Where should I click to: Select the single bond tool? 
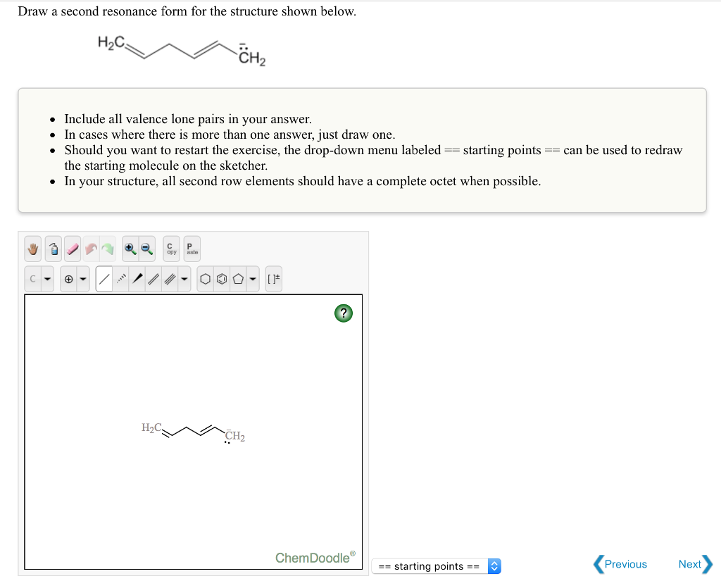(x=104, y=279)
